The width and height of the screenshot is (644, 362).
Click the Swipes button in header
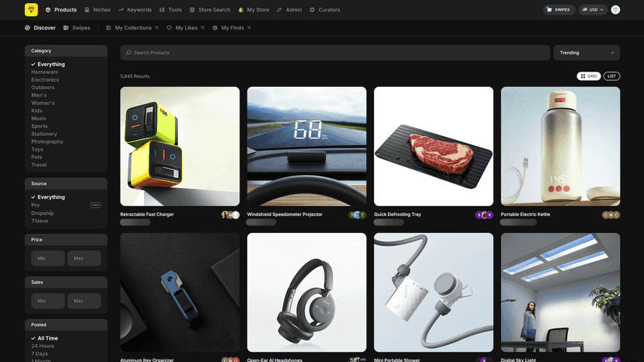[x=558, y=9]
